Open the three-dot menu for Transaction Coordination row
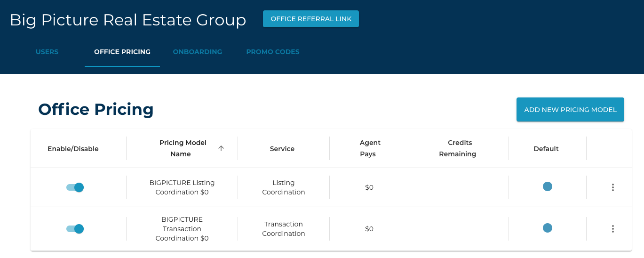This screenshot has width=644, height=258. (x=612, y=229)
